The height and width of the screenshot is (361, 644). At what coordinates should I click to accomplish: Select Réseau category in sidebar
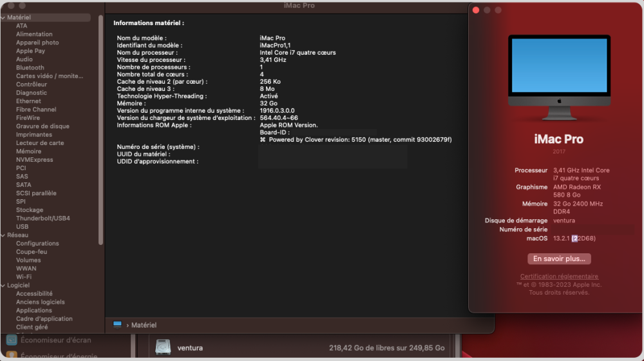pos(17,235)
